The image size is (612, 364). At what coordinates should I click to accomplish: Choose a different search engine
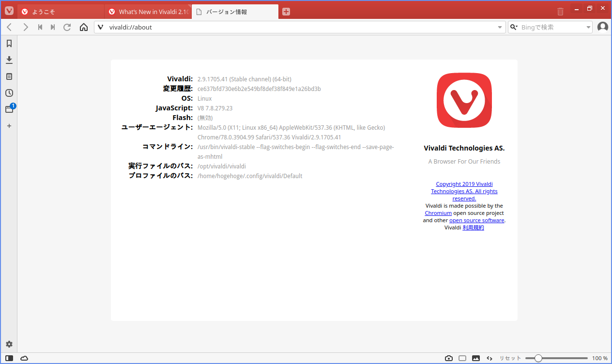coord(514,27)
